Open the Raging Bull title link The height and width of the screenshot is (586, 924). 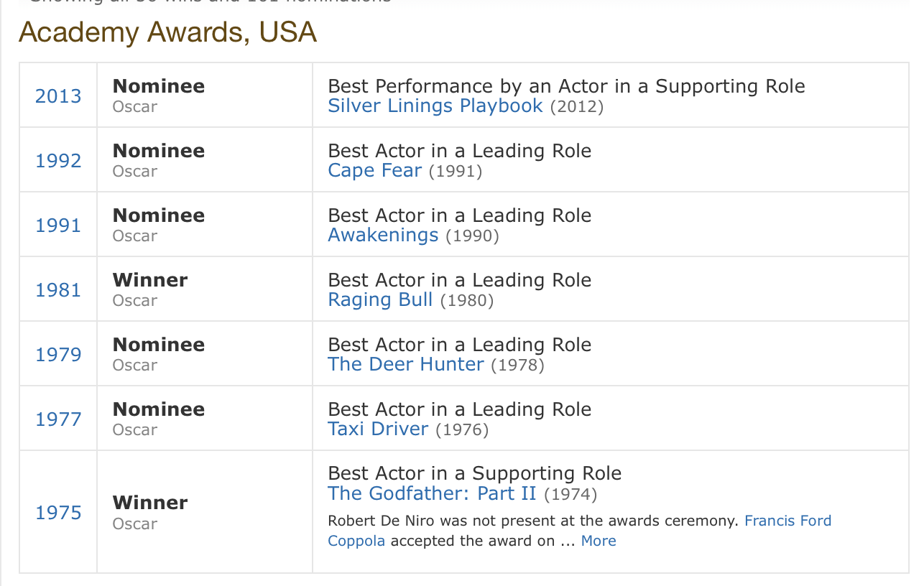click(380, 300)
